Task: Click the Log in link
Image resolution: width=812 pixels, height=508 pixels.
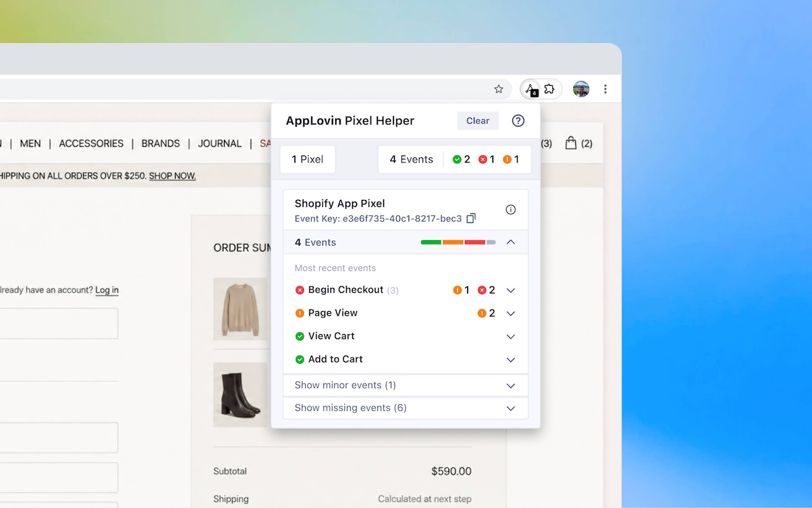Action: coord(107,290)
